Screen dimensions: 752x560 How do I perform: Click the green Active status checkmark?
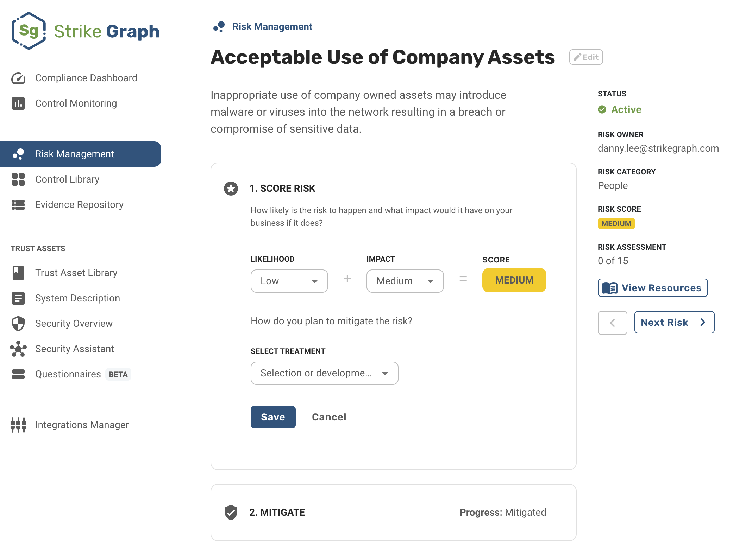click(x=602, y=109)
